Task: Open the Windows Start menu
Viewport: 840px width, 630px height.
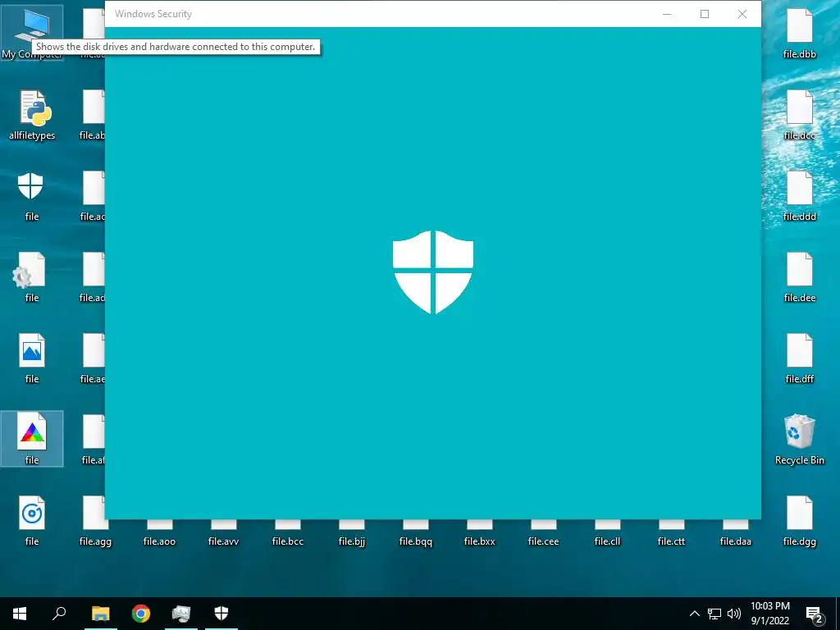Action: coord(20,614)
